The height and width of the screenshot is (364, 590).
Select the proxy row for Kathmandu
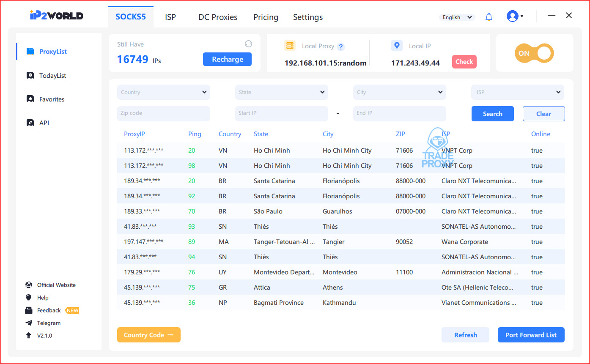click(341, 303)
